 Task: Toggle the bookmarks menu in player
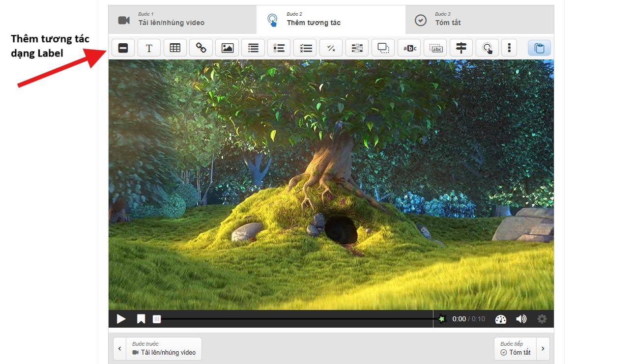point(141,319)
